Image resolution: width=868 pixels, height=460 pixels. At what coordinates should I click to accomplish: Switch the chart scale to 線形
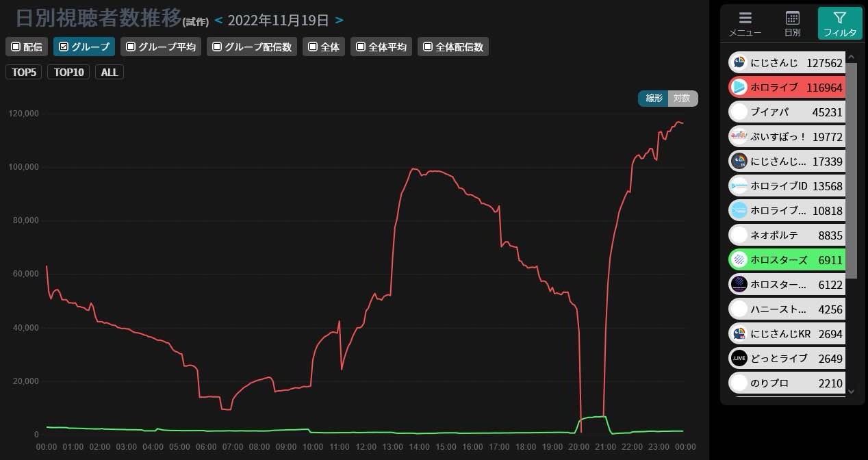[x=654, y=99]
